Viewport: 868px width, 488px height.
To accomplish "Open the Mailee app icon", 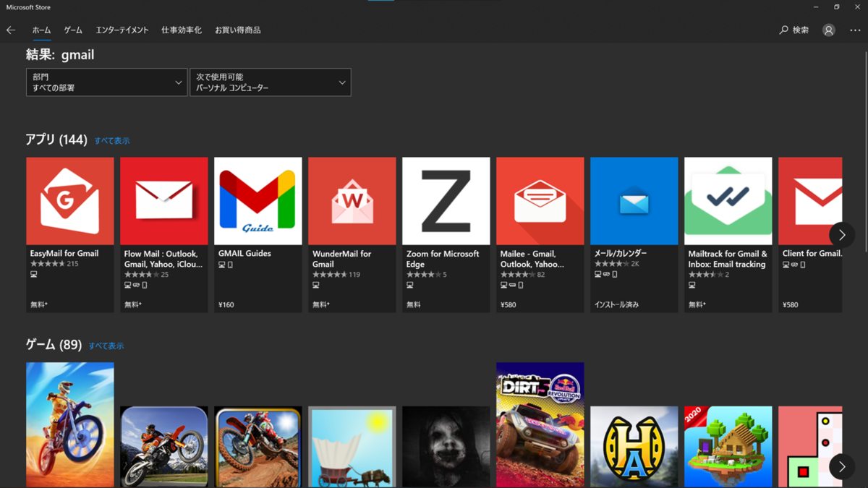I will point(540,201).
